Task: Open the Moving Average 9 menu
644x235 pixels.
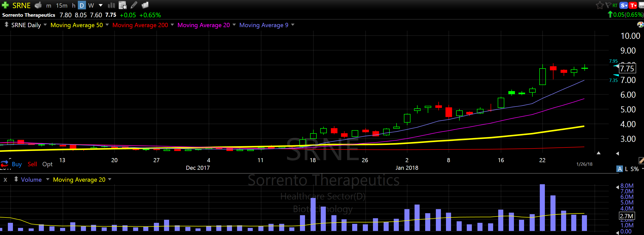Action: pos(267,25)
